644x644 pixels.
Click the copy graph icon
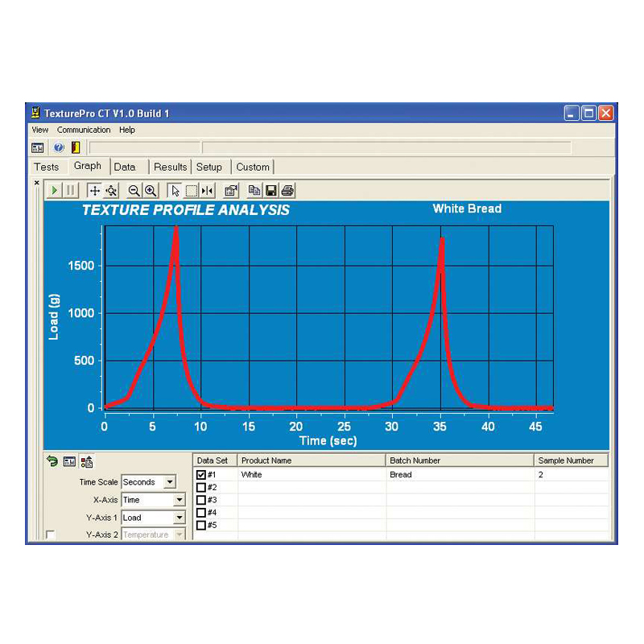click(x=254, y=191)
